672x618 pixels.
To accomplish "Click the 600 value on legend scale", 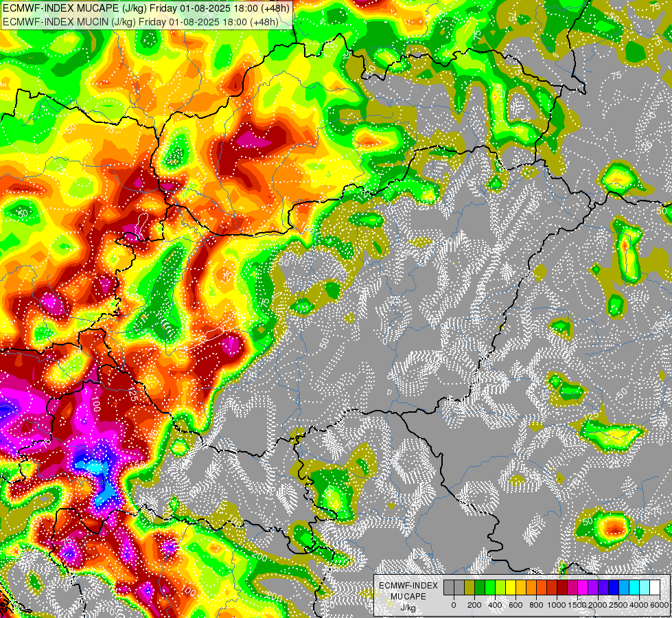I will pos(515,605).
